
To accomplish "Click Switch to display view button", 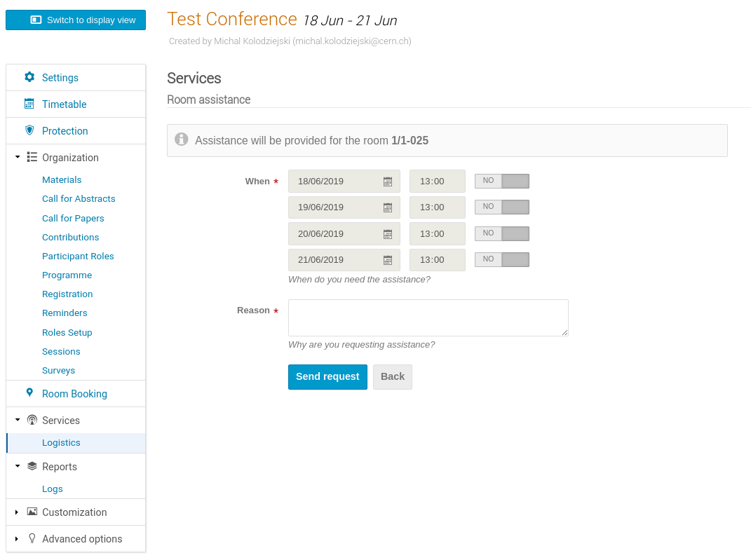I will click(x=76, y=20).
